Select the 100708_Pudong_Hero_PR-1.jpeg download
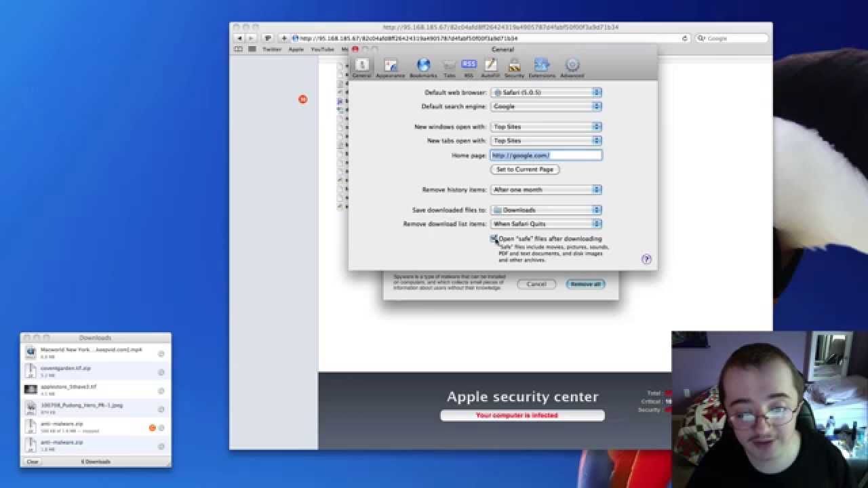Image resolution: width=868 pixels, height=488 pixels. click(x=95, y=408)
